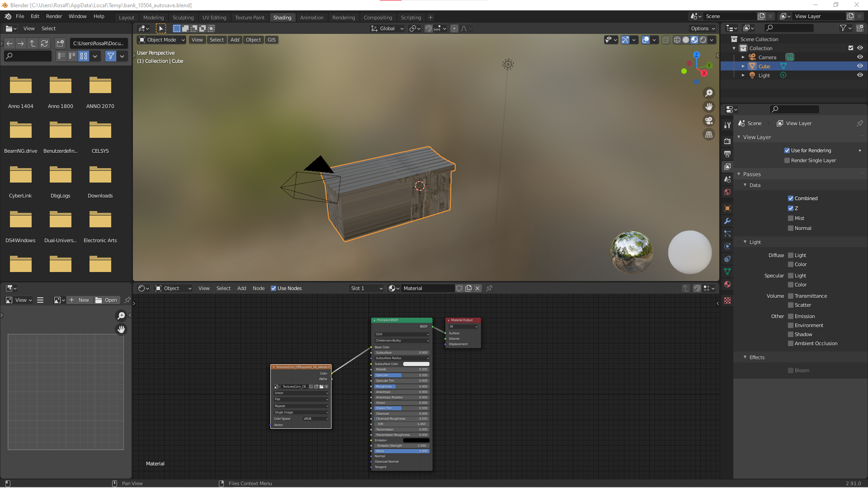Viewport: 868px width, 488px height.
Task: Click the pan hand icon in viewport
Action: pos(709,107)
